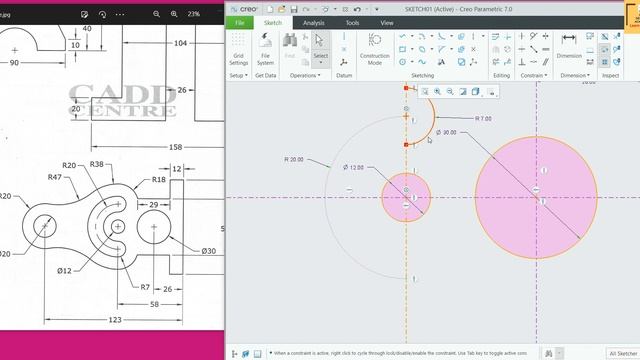Open the File tab
640x360 pixels.
pos(240,23)
